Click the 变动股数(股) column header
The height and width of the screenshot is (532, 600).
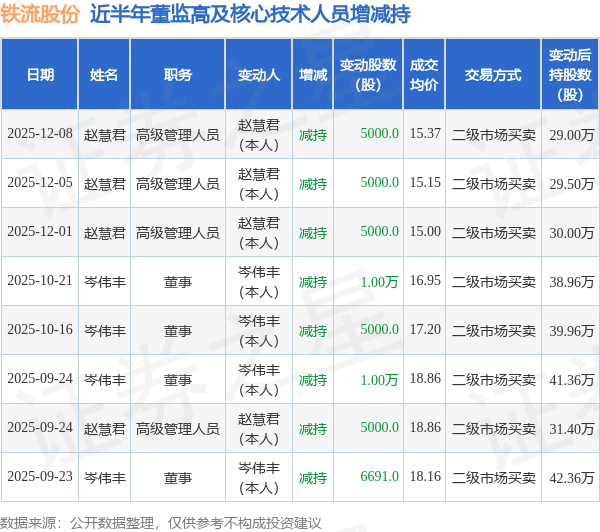click(368, 75)
